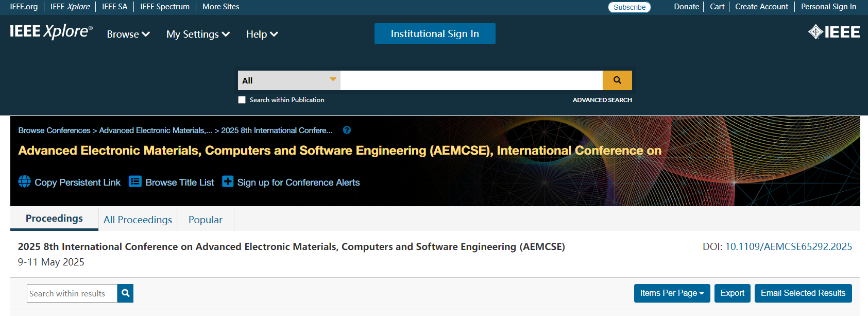868x316 pixels.
Task: Click the IEEE diamond logo at the top right
Action: (834, 32)
